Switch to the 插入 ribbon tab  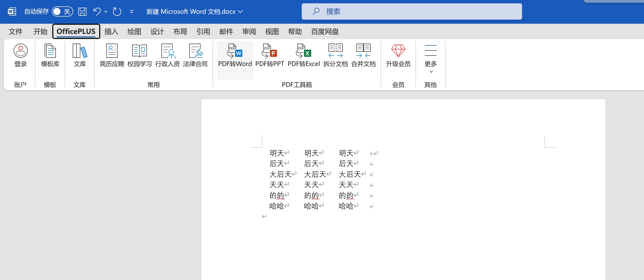(x=111, y=32)
